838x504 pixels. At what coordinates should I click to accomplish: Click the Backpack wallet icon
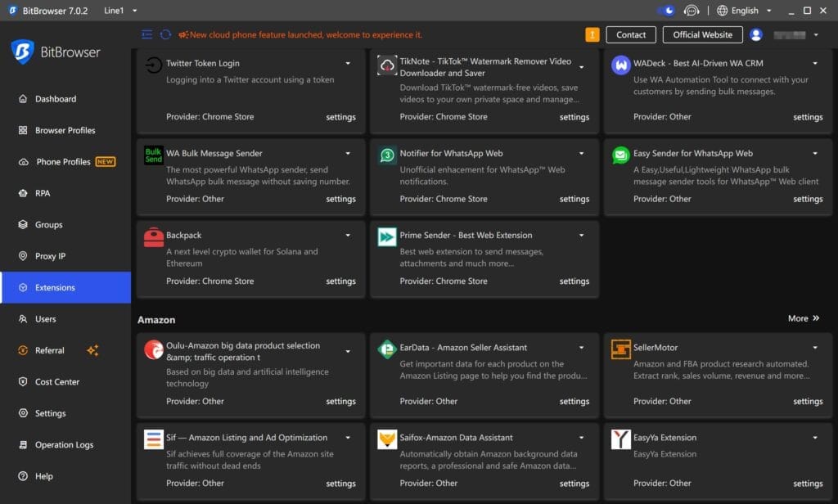pos(154,236)
